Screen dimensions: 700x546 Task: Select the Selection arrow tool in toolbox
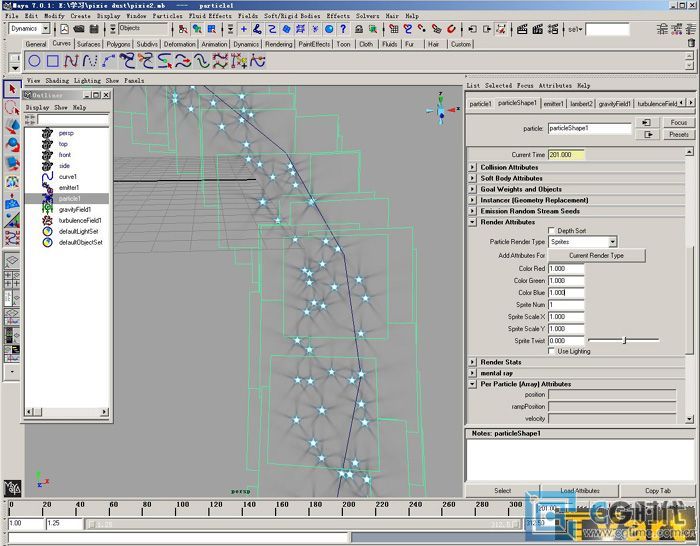[x=12, y=89]
